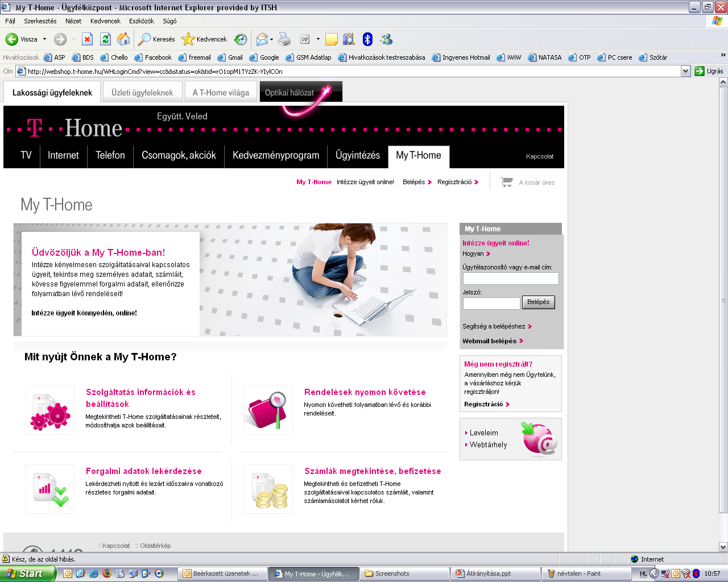728x582 pixels.
Task: Select Internet in the site navigation
Action: pyautogui.click(x=63, y=156)
